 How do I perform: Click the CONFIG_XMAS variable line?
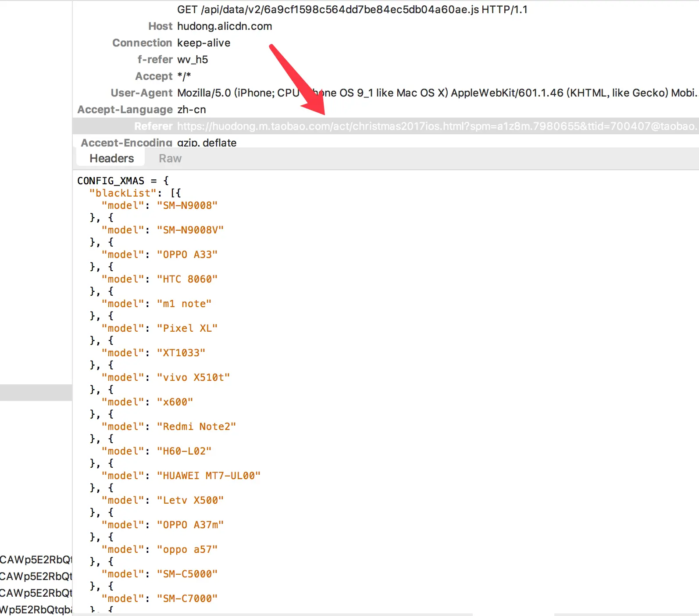click(x=123, y=181)
